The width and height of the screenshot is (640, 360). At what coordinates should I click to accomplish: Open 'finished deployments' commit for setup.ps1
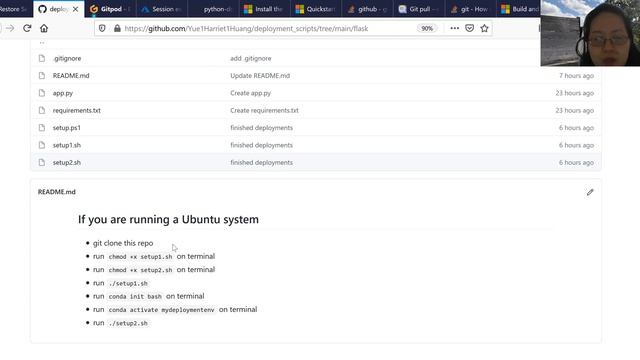[262, 128]
